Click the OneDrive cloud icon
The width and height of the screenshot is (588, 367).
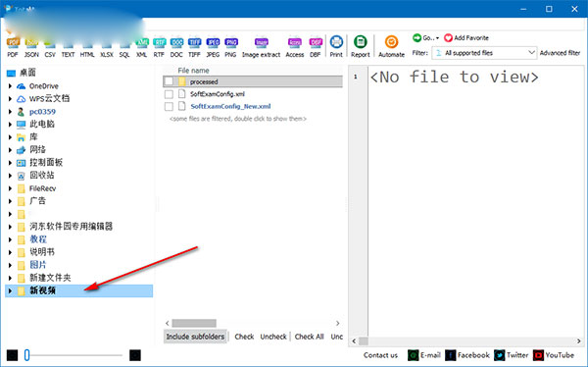21,86
